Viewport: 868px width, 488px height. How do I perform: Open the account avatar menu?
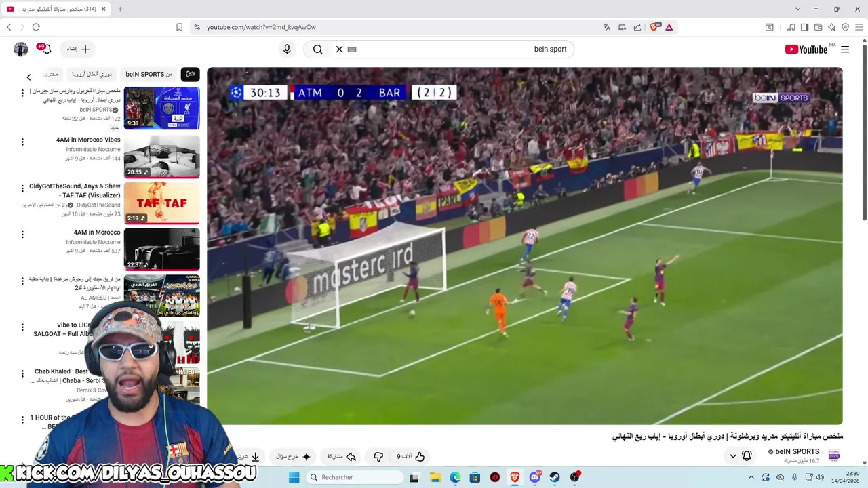click(21, 49)
